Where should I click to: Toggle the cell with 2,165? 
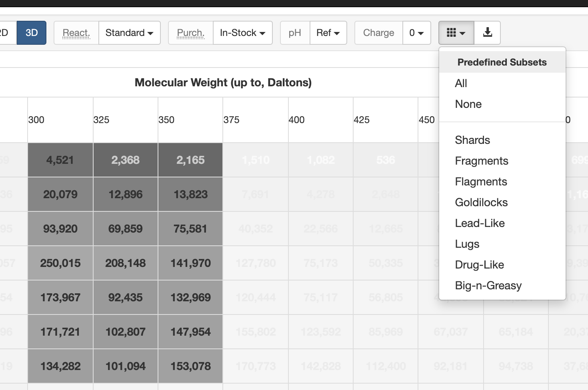tap(190, 160)
